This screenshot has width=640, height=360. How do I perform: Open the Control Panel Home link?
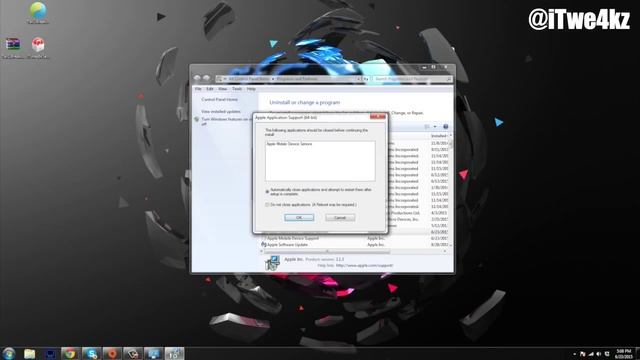pyautogui.click(x=219, y=100)
